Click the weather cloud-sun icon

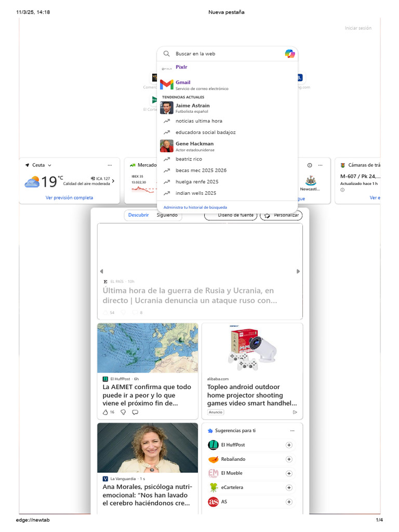pos(32,182)
